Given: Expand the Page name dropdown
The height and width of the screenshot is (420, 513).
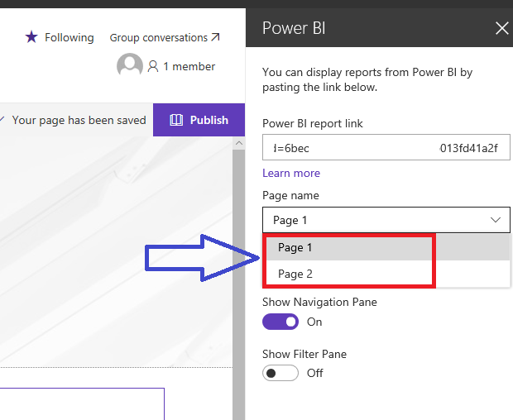Looking at the screenshot, I should pyautogui.click(x=386, y=220).
